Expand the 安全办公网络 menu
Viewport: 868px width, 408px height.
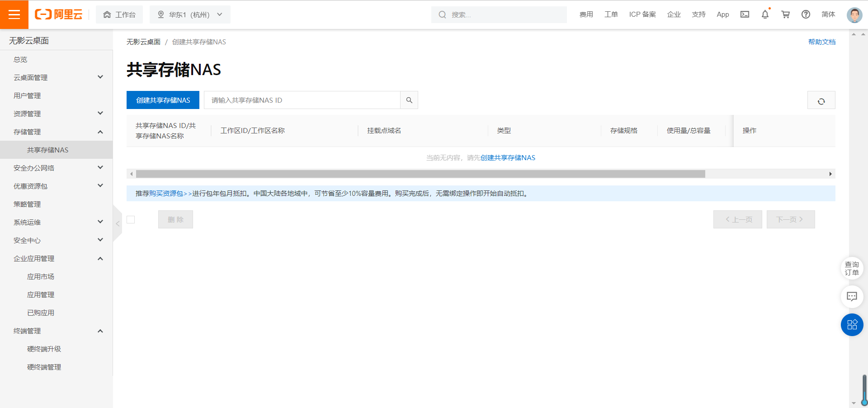click(x=57, y=168)
